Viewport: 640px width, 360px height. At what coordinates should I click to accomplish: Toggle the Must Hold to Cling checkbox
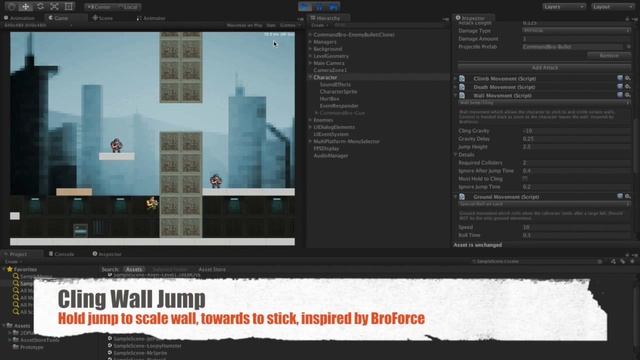click(x=525, y=178)
